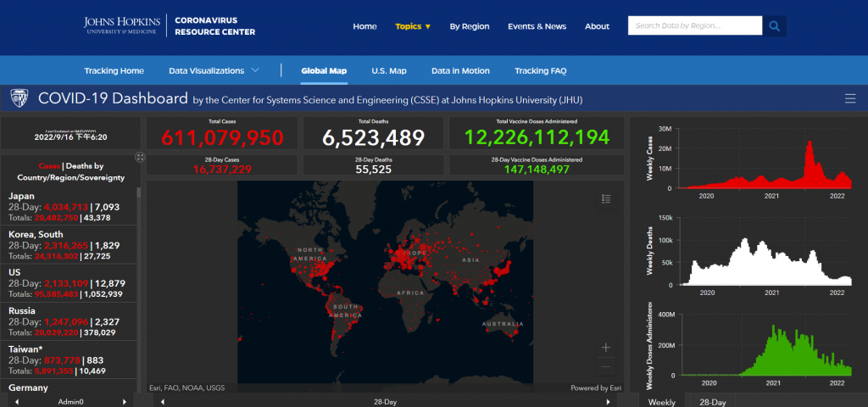Expand the Data Visualizations dropdown
This screenshot has height=407, width=868.
214,71
